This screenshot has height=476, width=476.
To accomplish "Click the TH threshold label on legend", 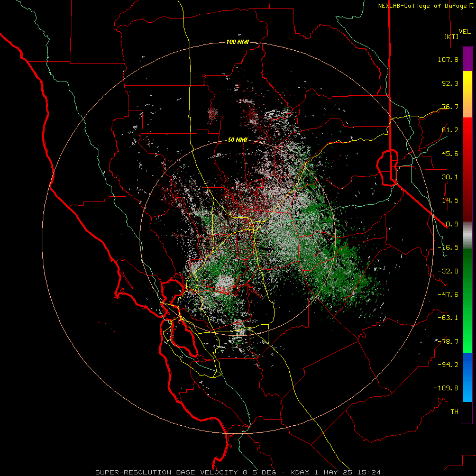I will tap(454, 412).
